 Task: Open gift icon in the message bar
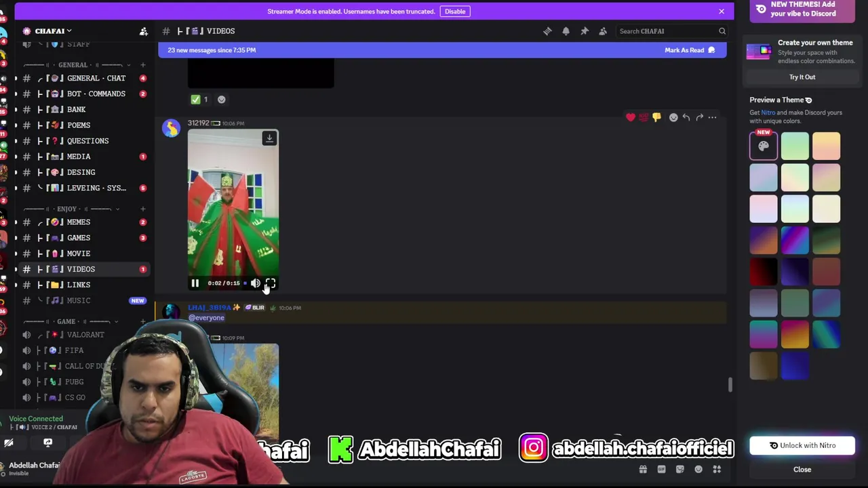point(643,469)
